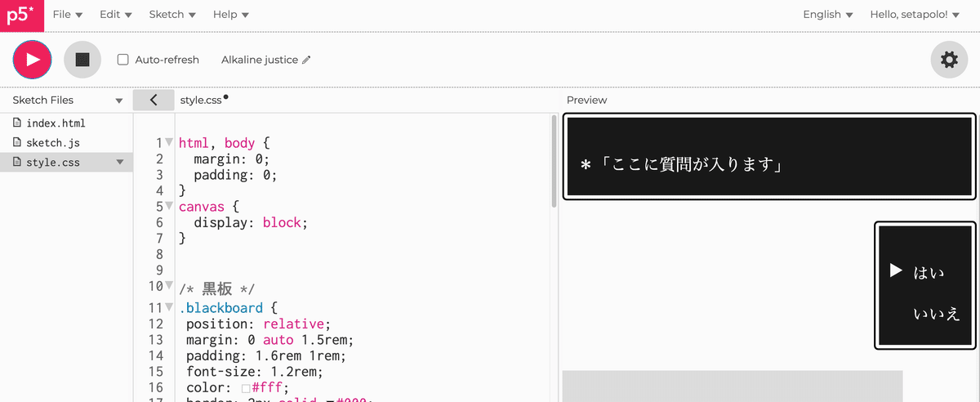Choose はい in the preview dialog

[x=929, y=272]
